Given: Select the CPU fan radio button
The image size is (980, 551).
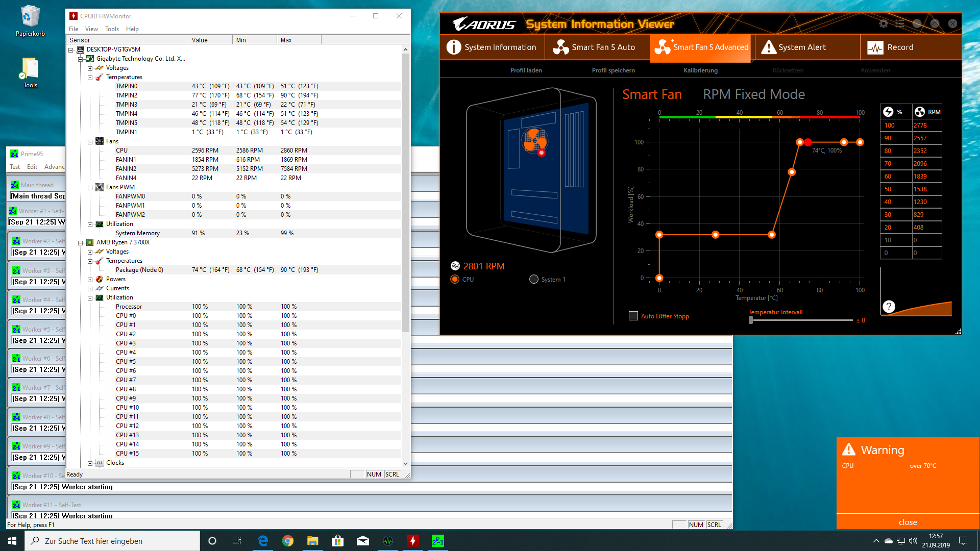Looking at the screenshot, I should [455, 279].
